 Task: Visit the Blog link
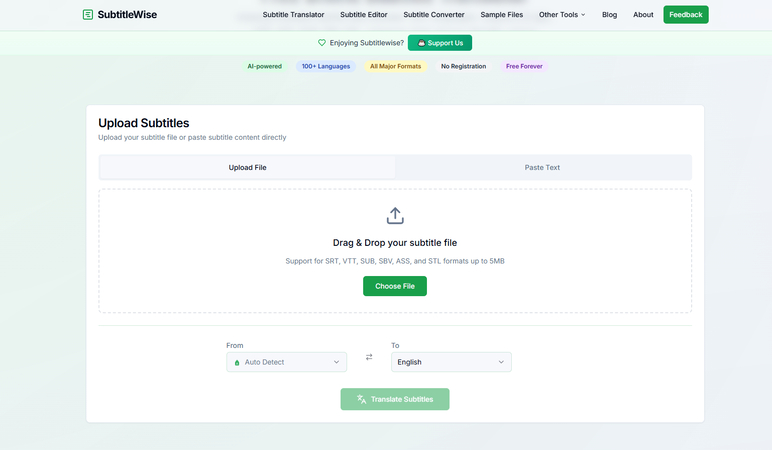[x=609, y=15]
